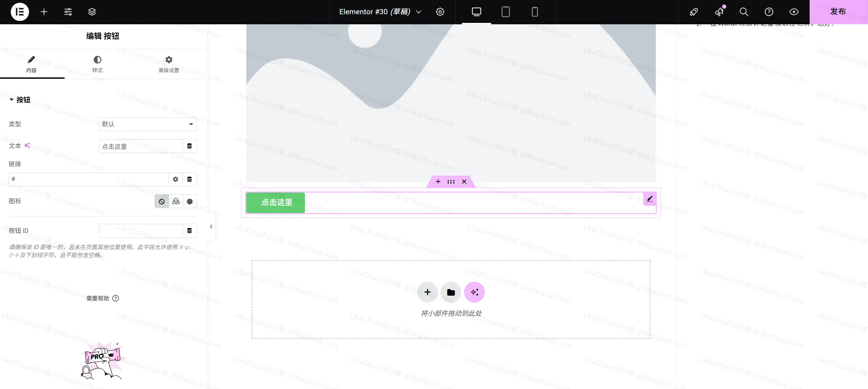Open the 类型 dropdown showing 默认
Screen dimensions: 868x389
pyautogui.click(x=147, y=124)
